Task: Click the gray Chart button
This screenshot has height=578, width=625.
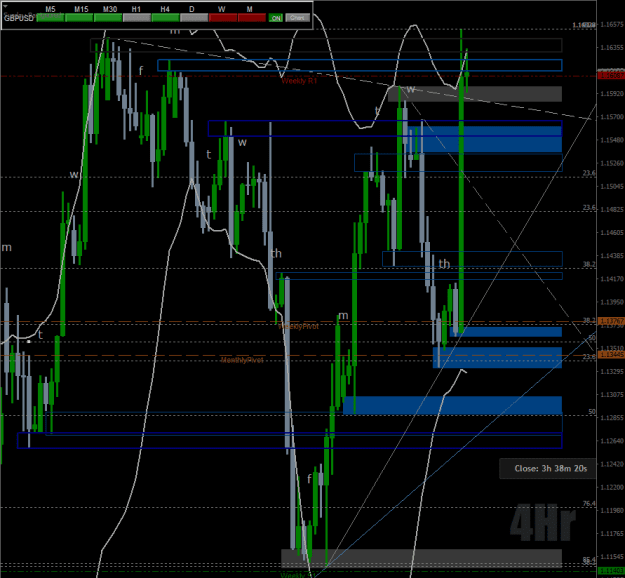Action: tap(297, 18)
